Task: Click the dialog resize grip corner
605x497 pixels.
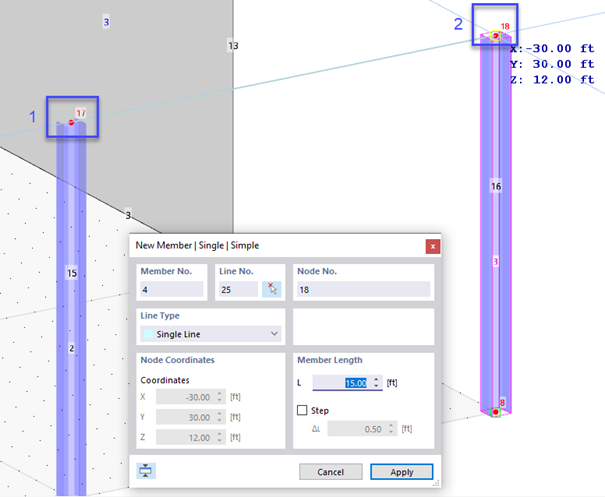Action: tap(436, 483)
